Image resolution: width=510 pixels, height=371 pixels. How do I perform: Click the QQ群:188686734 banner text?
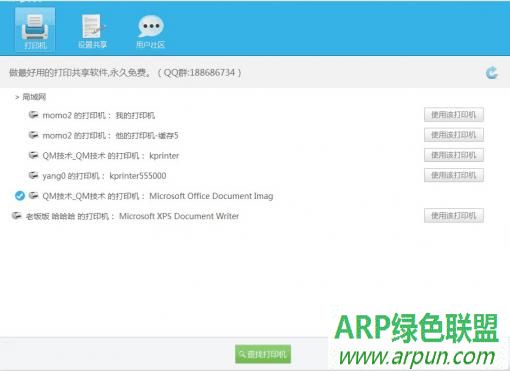[x=199, y=72]
